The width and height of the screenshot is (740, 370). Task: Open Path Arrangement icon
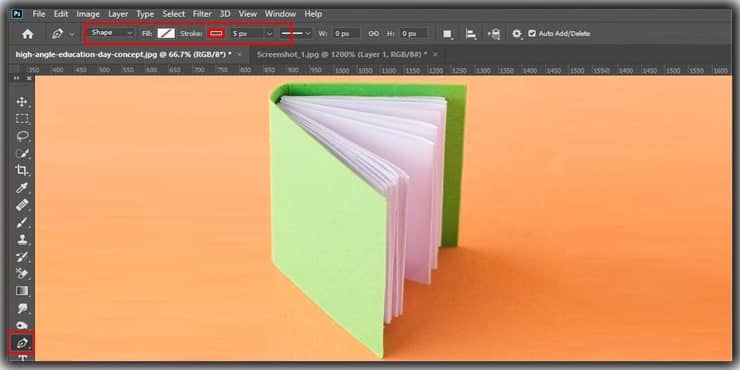494,34
